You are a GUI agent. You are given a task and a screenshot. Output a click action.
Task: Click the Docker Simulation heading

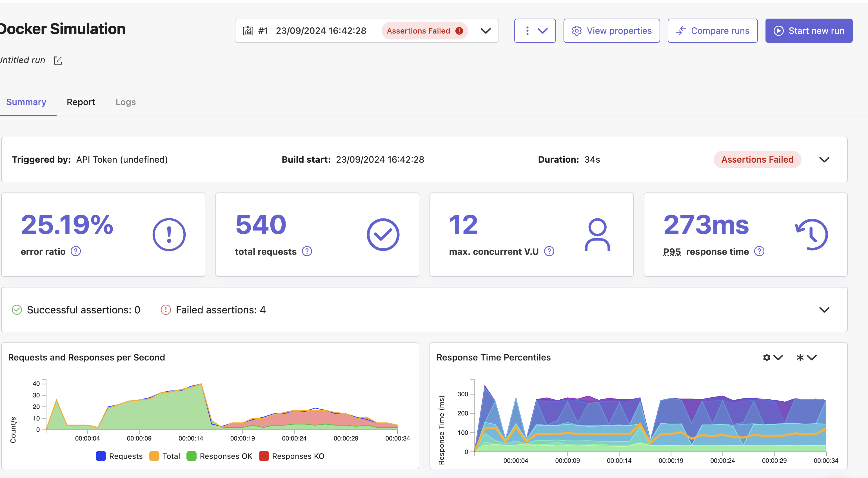coord(63,29)
